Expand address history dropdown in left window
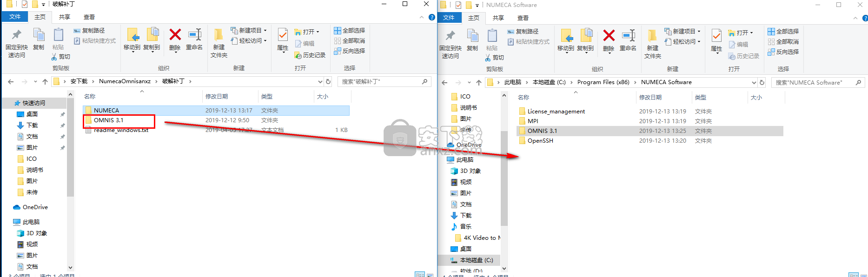 click(320, 81)
